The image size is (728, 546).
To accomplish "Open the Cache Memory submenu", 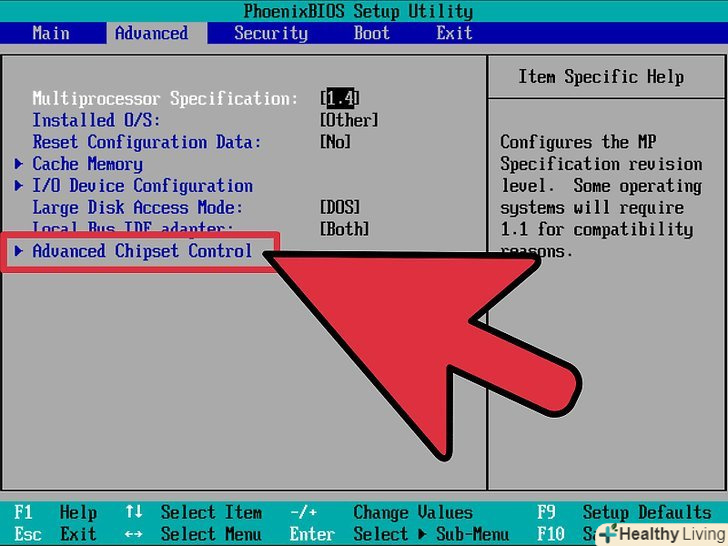I will click(87, 164).
